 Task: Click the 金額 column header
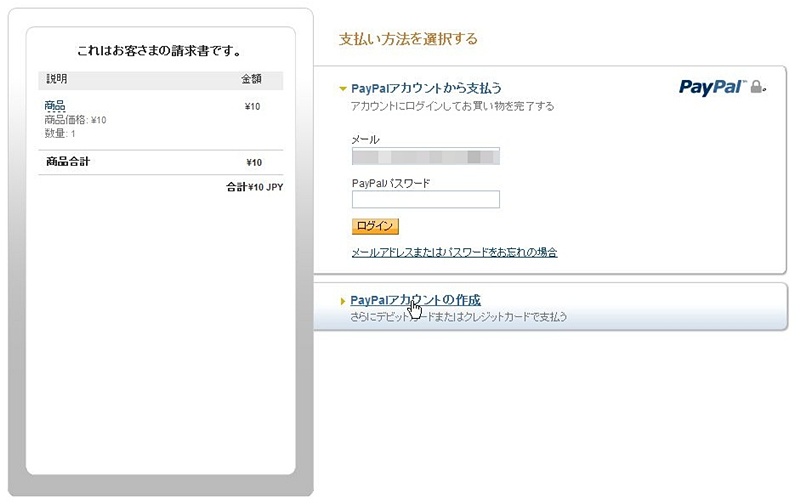251,79
